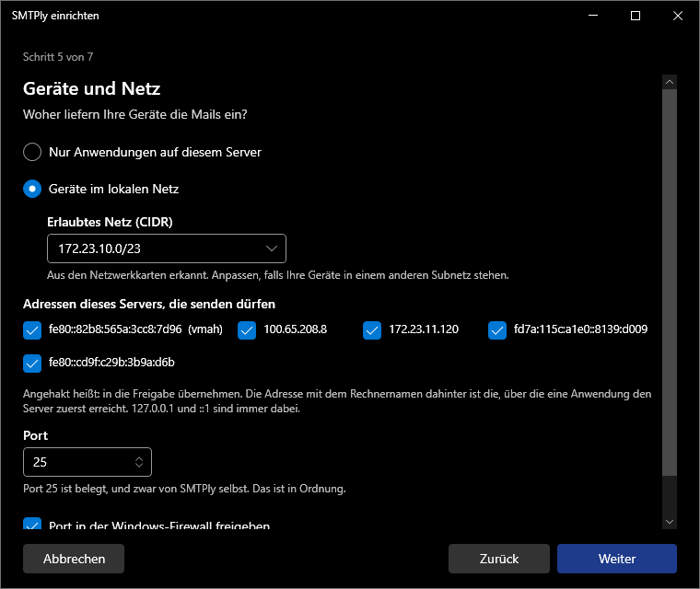Click the vertical scrollbar thumb
This screenshot has width=700, height=589.
click(670, 283)
